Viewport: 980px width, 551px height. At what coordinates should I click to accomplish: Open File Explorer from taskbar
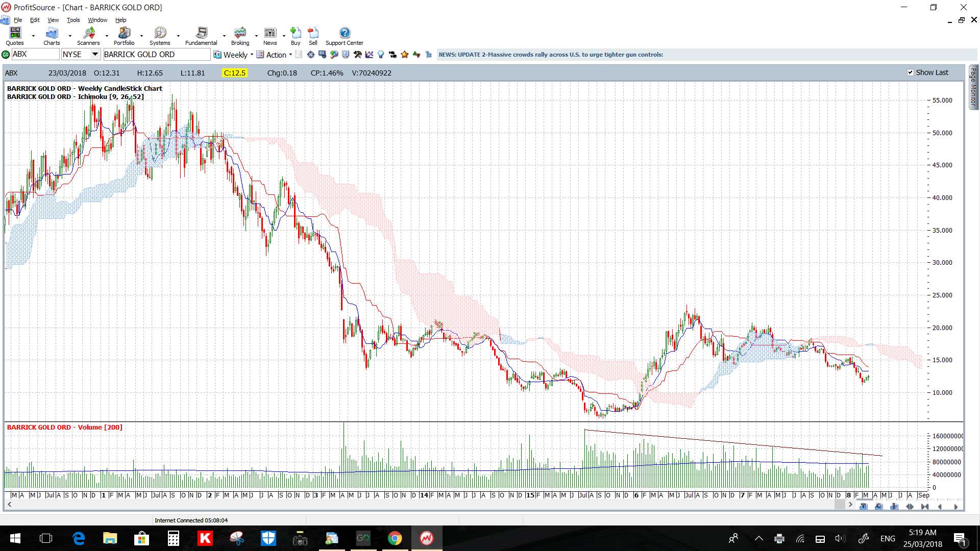point(110,538)
